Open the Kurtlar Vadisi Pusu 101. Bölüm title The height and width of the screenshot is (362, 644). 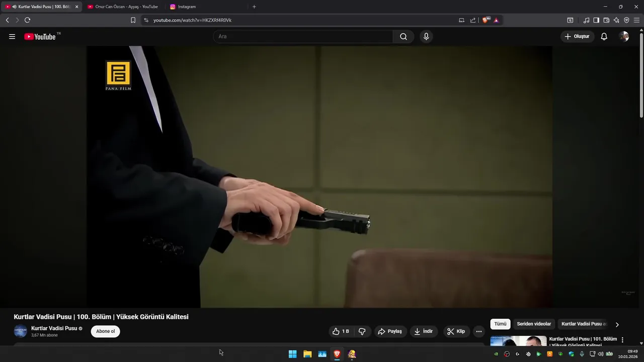point(583,342)
